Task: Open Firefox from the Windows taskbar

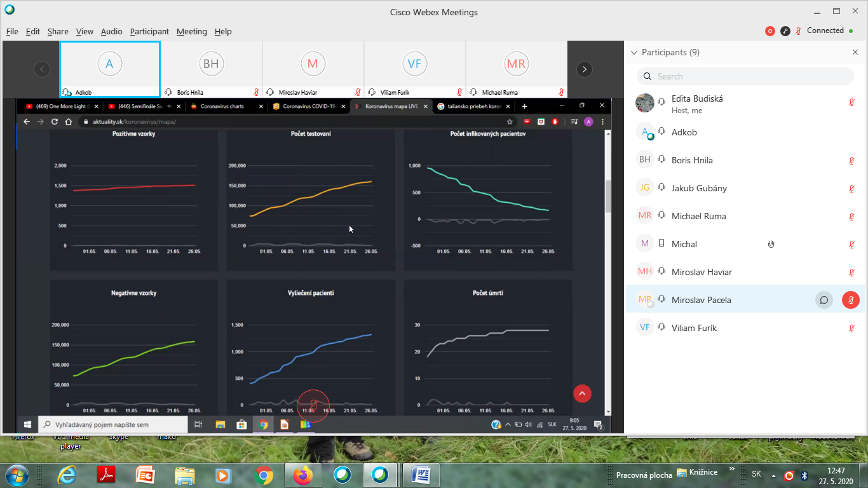Action: click(303, 475)
